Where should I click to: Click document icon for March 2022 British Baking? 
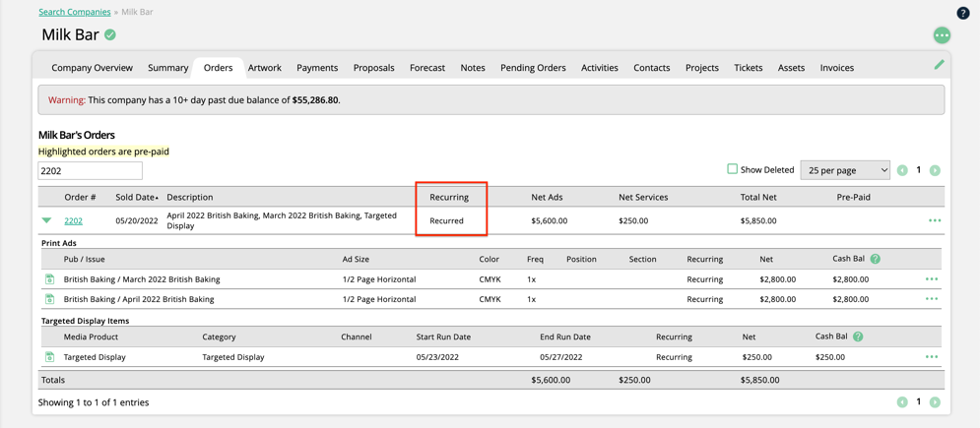49,279
